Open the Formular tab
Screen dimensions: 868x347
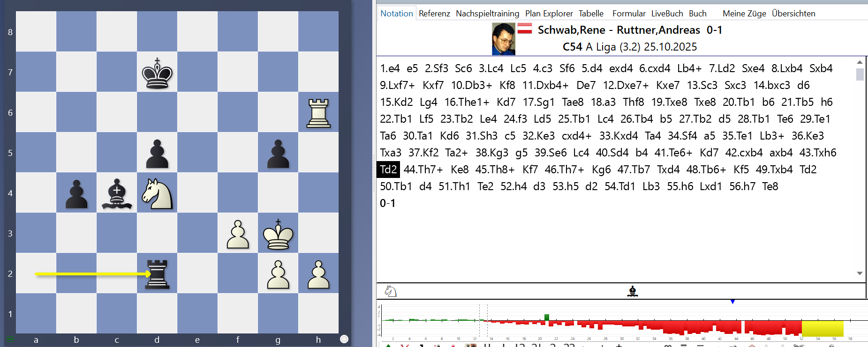tap(629, 14)
